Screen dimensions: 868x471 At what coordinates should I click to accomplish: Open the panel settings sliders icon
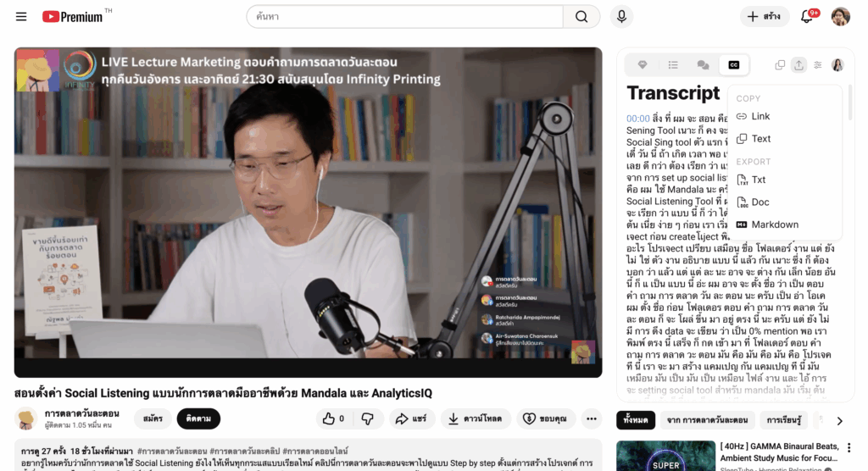tap(818, 64)
